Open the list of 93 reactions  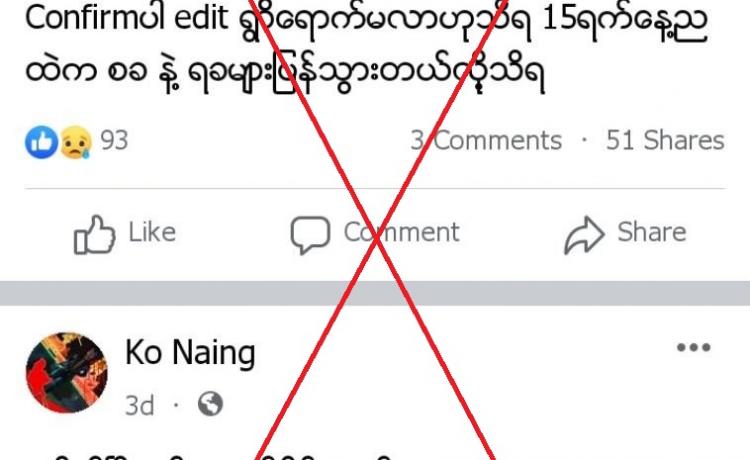pyautogui.click(x=114, y=141)
